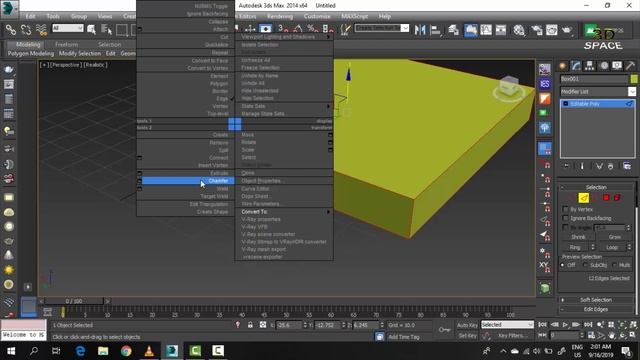The height and width of the screenshot is (360, 640).
Task: Click the Shrink selection button
Action: click(578, 237)
